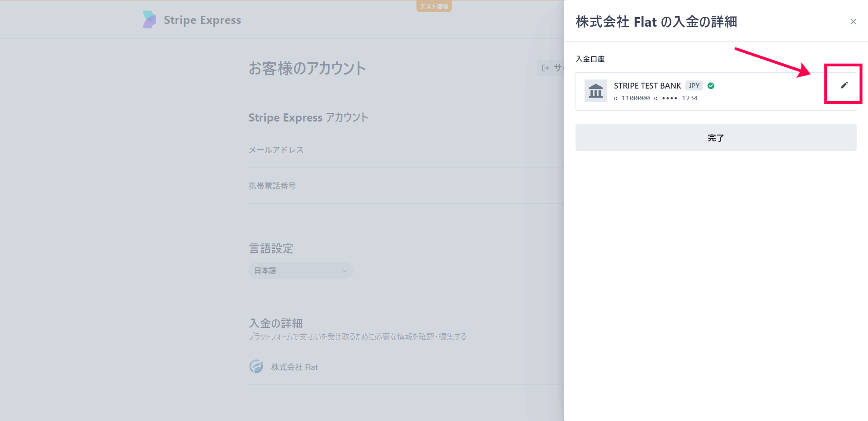Click the Stripe Express header title
The image size is (868, 421).
coord(202,20)
